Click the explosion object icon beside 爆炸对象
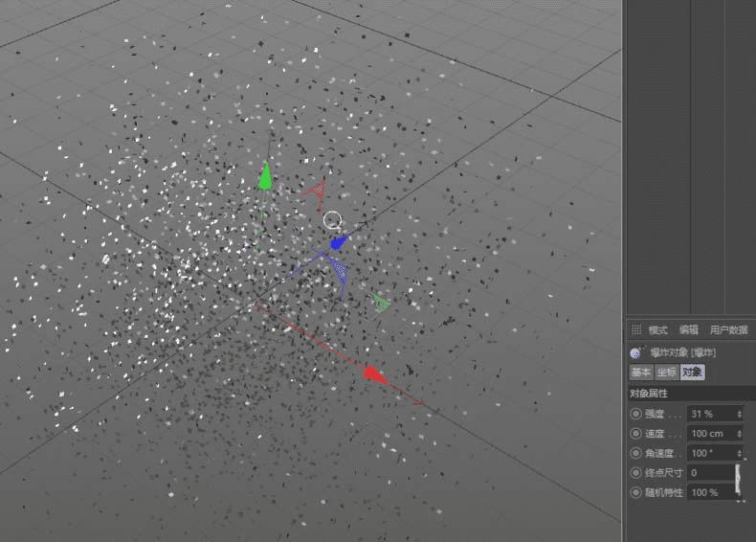Screen dimensions: 756x542 tap(636, 352)
